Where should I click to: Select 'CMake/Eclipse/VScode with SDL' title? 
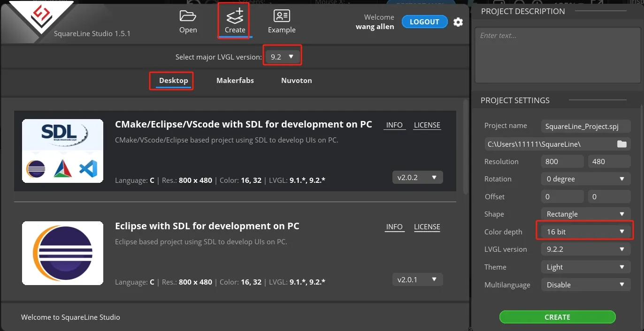243,124
